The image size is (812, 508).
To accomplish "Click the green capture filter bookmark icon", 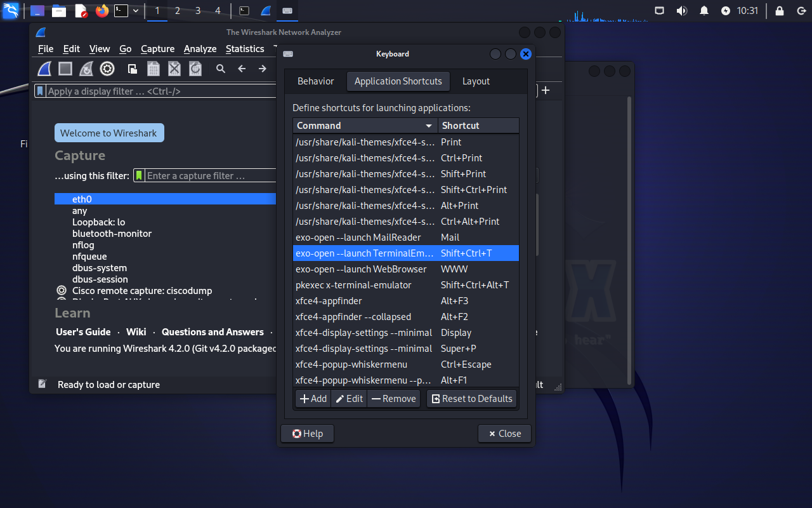I will (139, 176).
